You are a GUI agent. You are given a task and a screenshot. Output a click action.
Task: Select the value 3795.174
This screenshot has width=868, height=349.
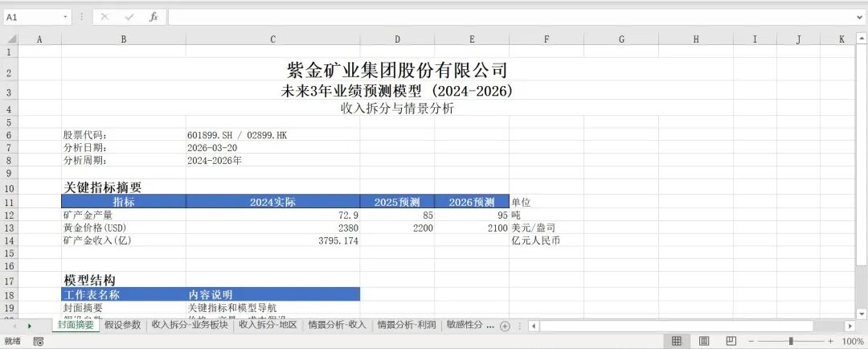click(273, 240)
